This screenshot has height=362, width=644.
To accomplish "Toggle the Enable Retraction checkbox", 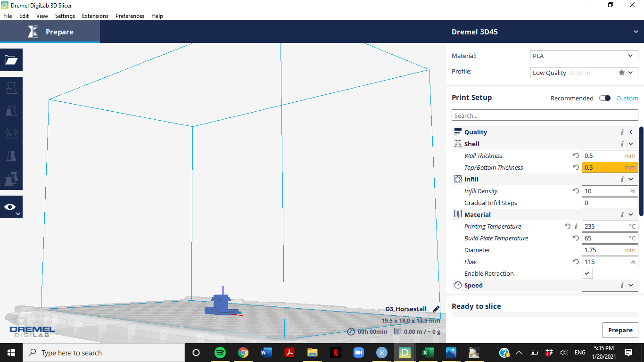I will (587, 273).
